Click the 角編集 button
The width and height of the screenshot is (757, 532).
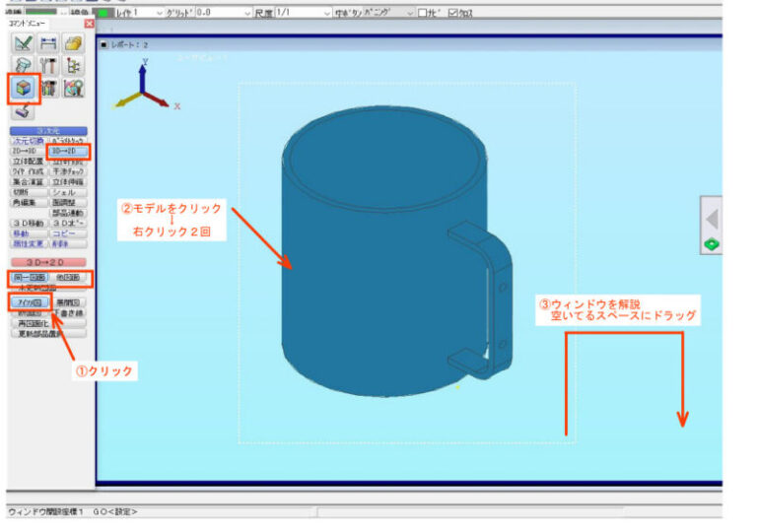29,202
